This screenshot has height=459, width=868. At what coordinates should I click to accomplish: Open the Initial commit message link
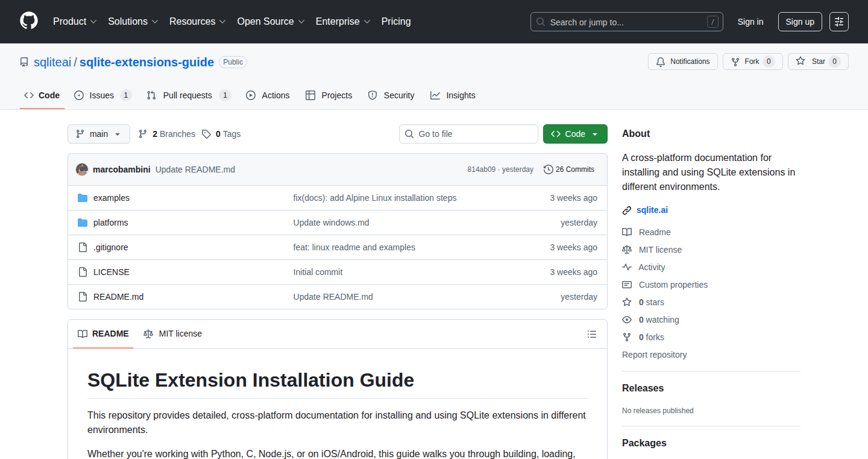[x=318, y=272]
